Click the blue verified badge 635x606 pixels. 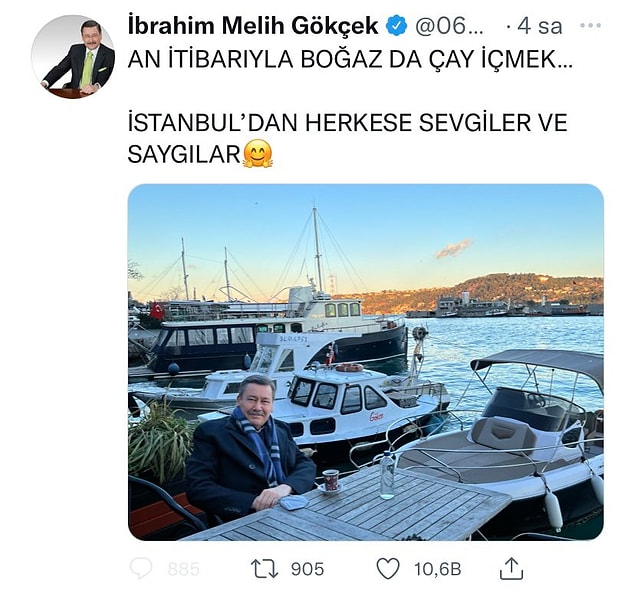point(396,26)
